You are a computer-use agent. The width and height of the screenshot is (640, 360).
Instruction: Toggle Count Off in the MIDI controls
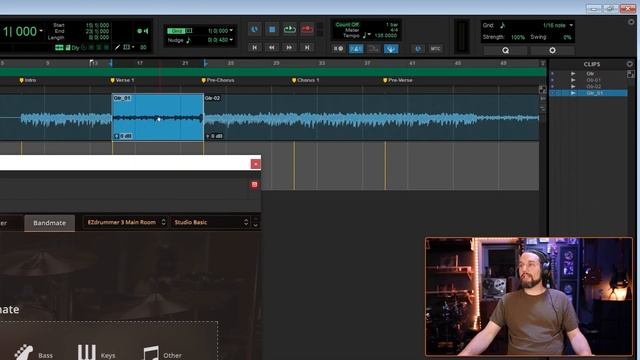[347, 24]
